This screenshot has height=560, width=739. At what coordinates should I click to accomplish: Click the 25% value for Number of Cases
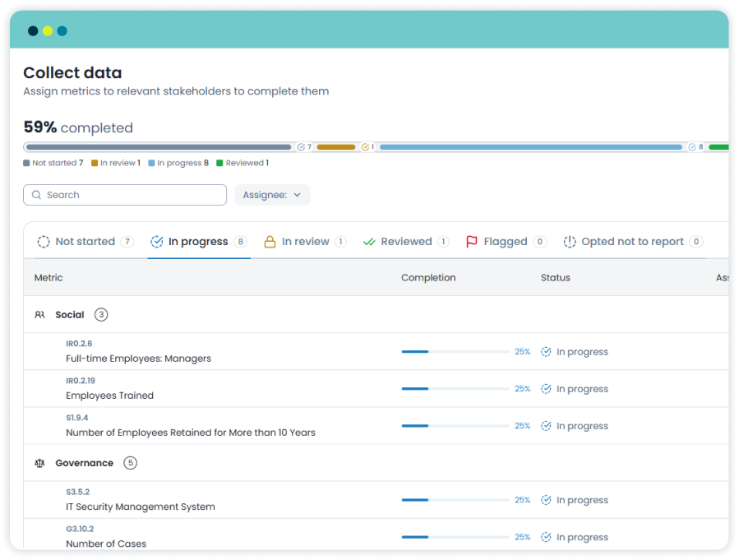pos(522,537)
